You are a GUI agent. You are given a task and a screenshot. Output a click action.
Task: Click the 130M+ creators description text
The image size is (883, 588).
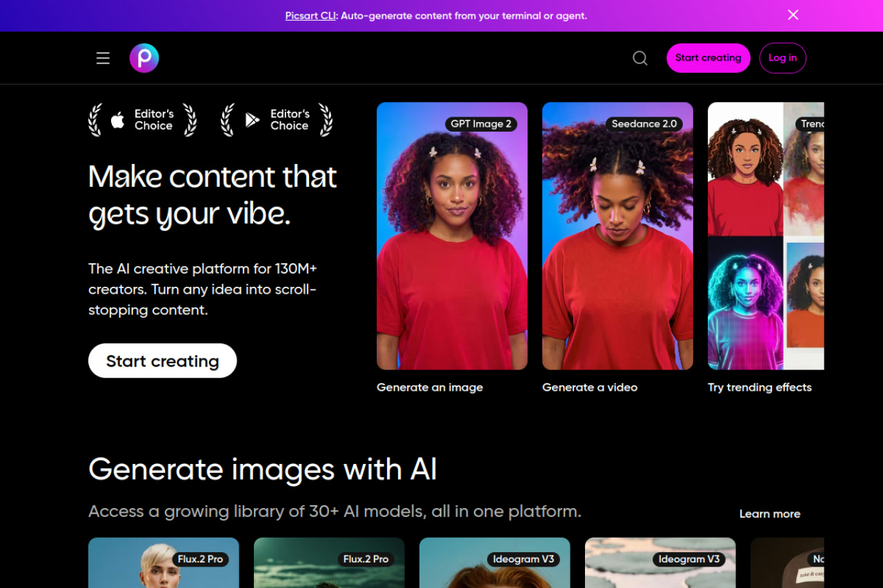(x=203, y=289)
